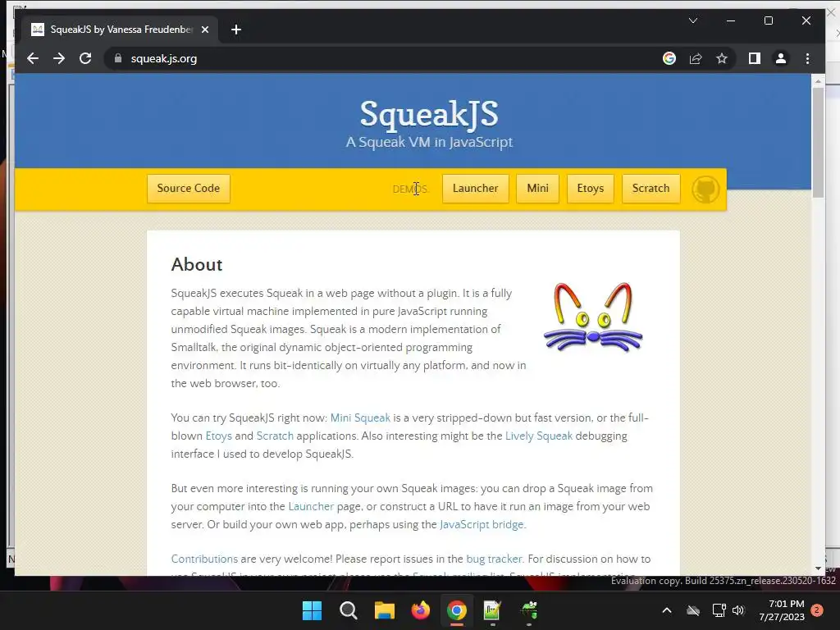Follow the JavaScript bridge link
840x630 pixels.
(x=482, y=524)
